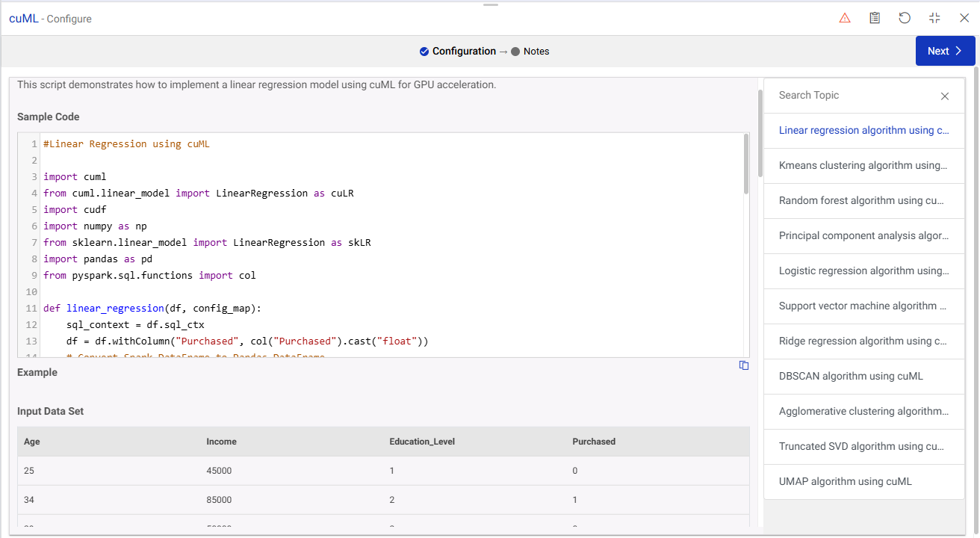Click the red warning triangle icon
This screenshot has height=538, width=980.
tap(845, 17)
